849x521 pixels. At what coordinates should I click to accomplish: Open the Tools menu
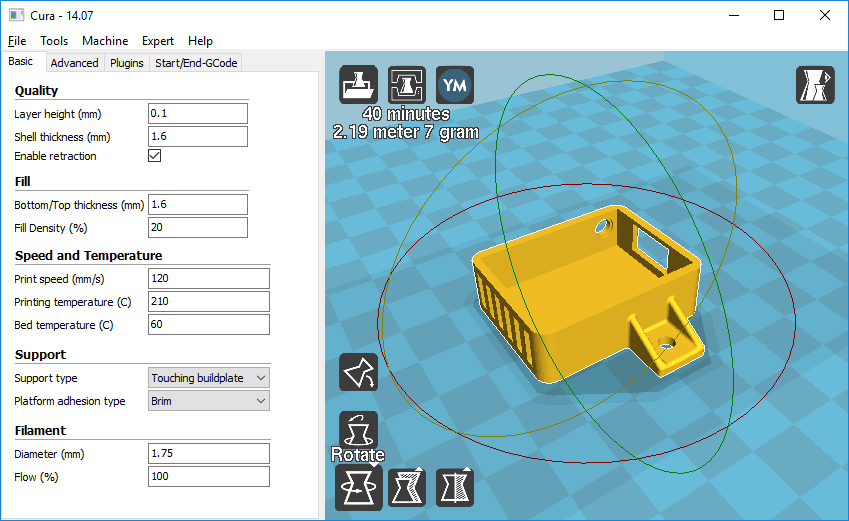(x=54, y=41)
